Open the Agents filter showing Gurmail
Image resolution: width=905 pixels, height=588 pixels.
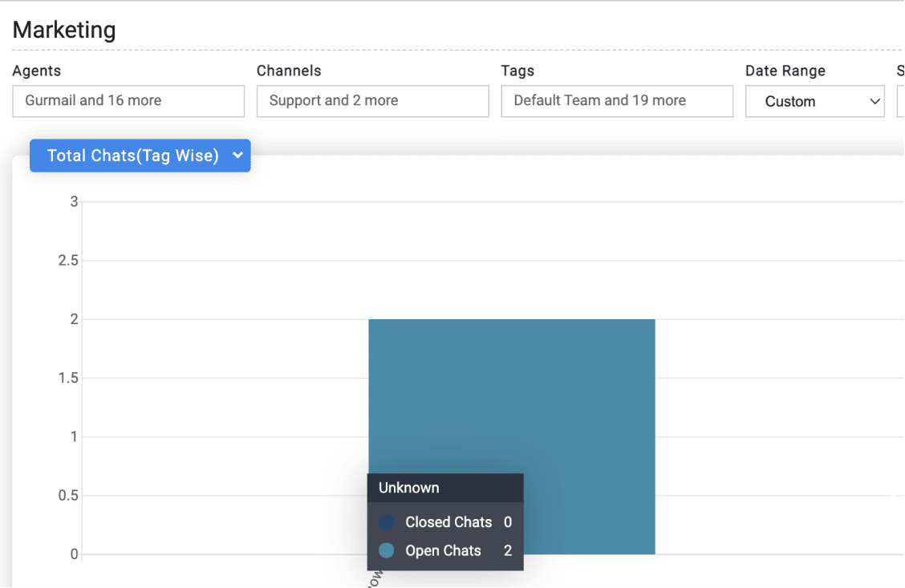coord(128,101)
